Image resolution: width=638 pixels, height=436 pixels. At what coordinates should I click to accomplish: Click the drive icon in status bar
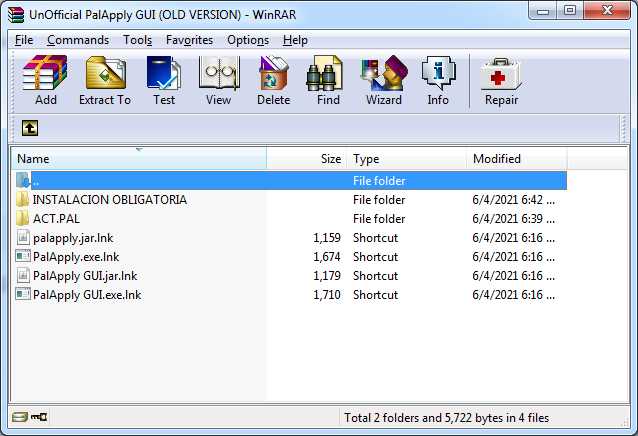pyautogui.click(x=20, y=417)
